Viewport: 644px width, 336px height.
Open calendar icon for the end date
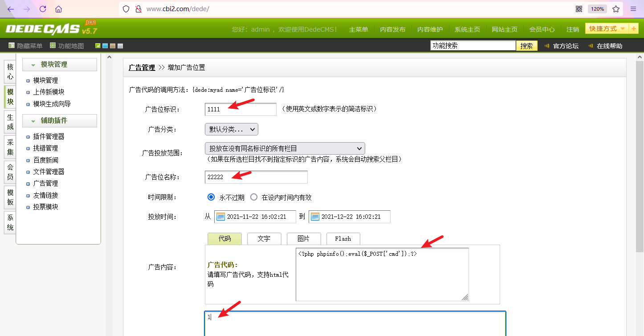(x=315, y=217)
